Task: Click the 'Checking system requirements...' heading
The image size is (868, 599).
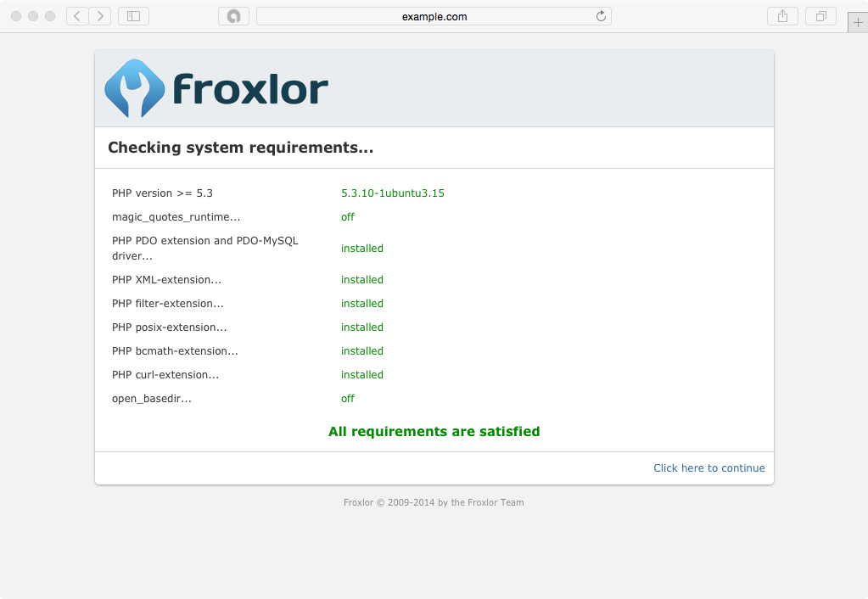Action: pos(241,148)
